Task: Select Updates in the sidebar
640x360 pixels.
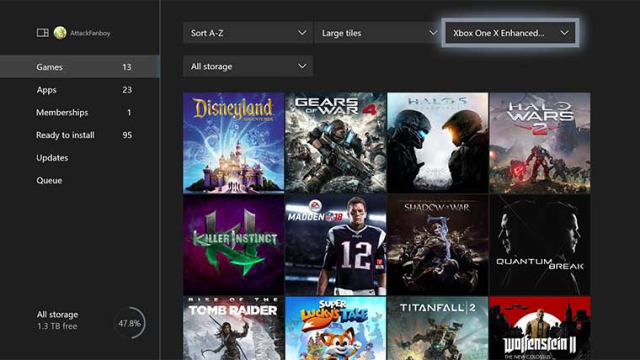Action: pos(80,158)
